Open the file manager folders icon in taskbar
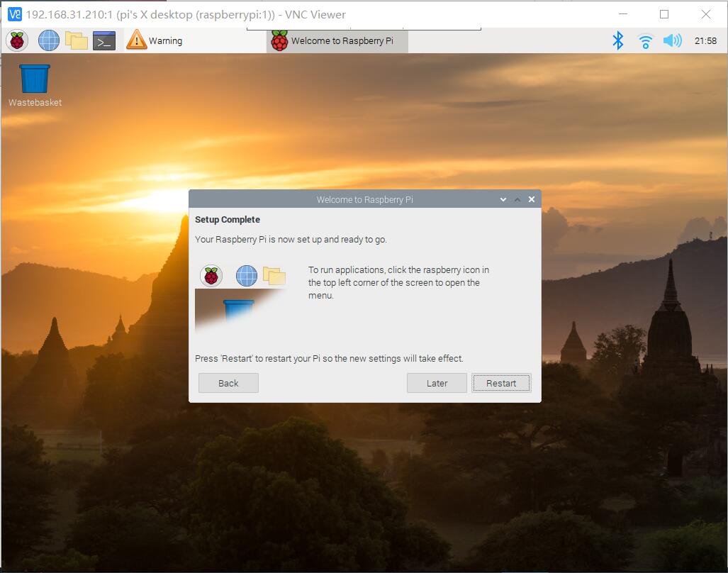The image size is (728, 573). [x=76, y=40]
